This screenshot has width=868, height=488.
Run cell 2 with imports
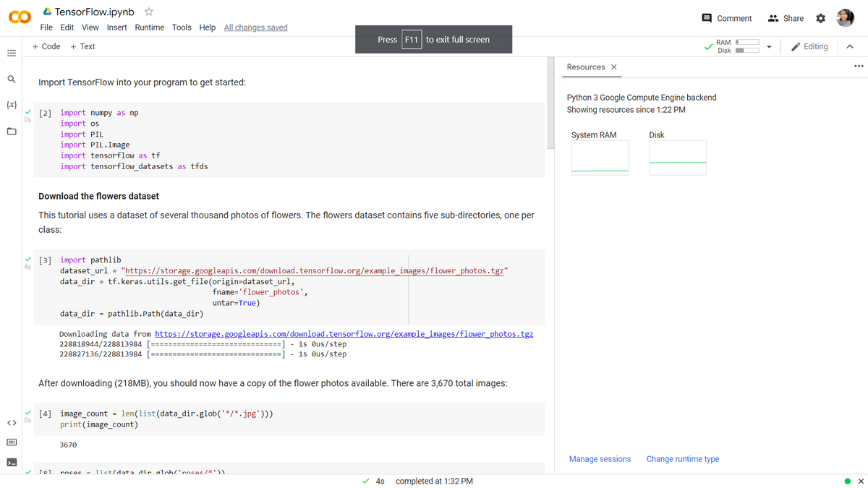(45, 113)
